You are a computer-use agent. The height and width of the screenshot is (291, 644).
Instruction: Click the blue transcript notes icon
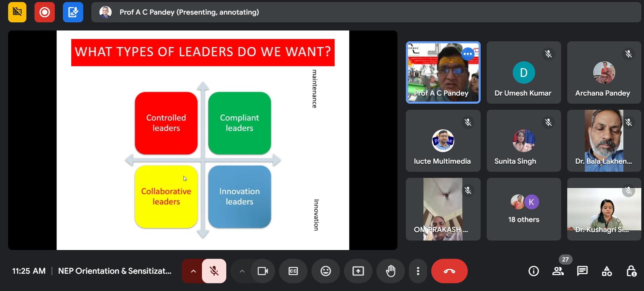[73, 12]
